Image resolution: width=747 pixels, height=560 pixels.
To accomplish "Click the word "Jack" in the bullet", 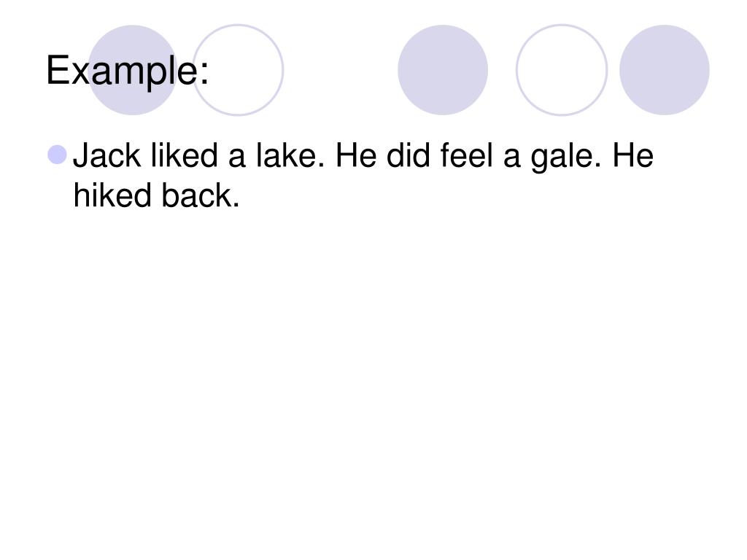I will point(107,155).
